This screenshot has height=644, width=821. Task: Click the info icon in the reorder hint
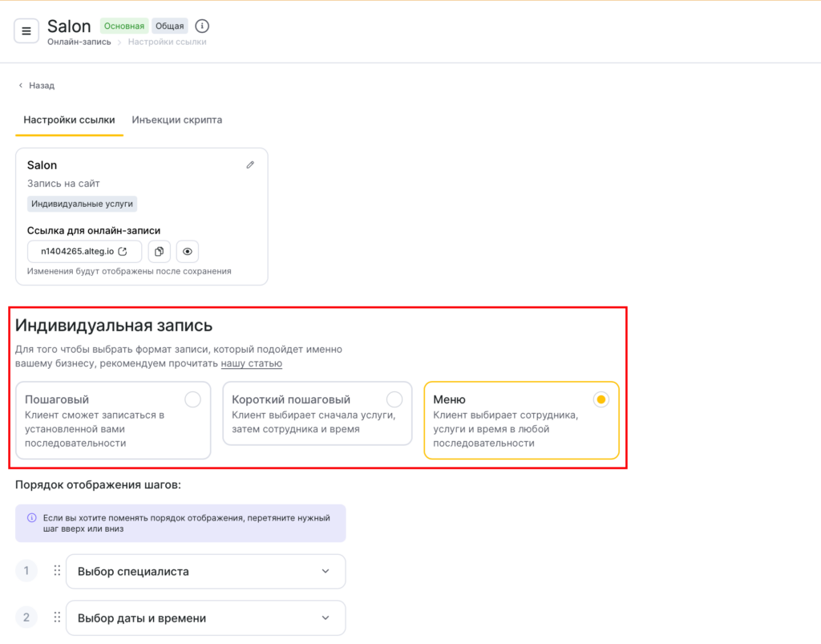[x=32, y=518]
